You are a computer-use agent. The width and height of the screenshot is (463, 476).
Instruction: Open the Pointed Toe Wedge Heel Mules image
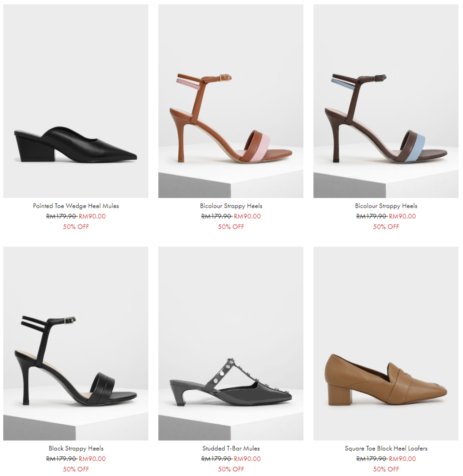tap(76, 101)
